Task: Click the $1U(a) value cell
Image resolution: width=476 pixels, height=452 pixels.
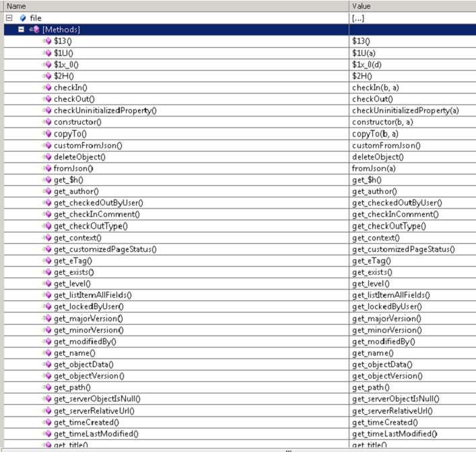Action: click(x=413, y=53)
